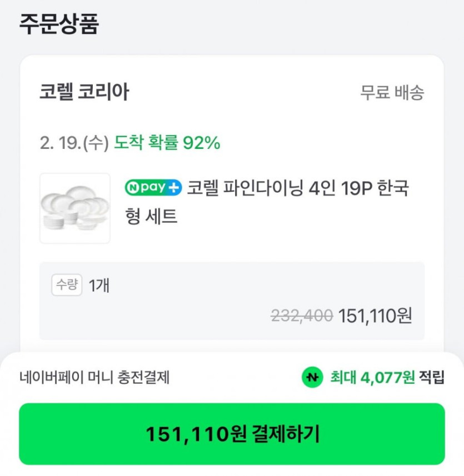464x476 pixels.
Task: Select the discounted 151,110원 price
Action: (x=375, y=316)
